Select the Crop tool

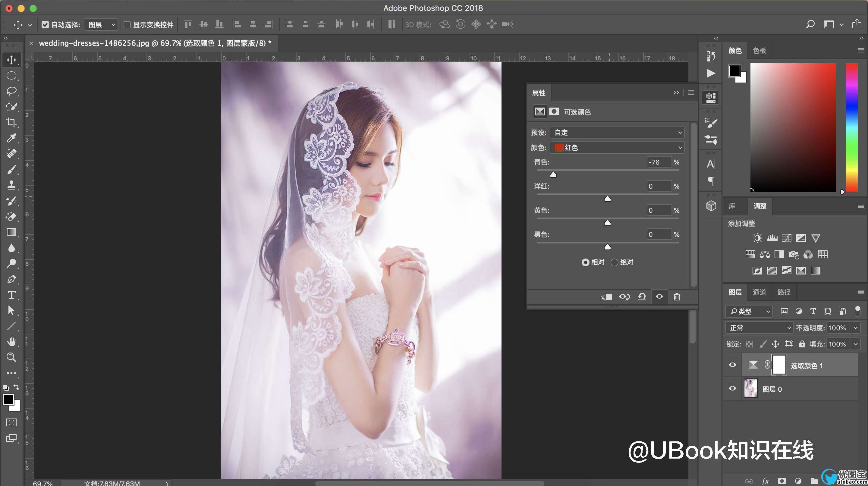pyautogui.click(x=11, y=122)
